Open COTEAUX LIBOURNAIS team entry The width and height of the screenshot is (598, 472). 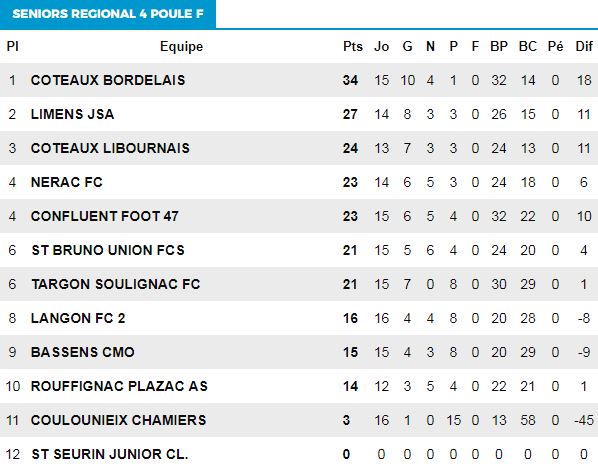coord(110,148)
